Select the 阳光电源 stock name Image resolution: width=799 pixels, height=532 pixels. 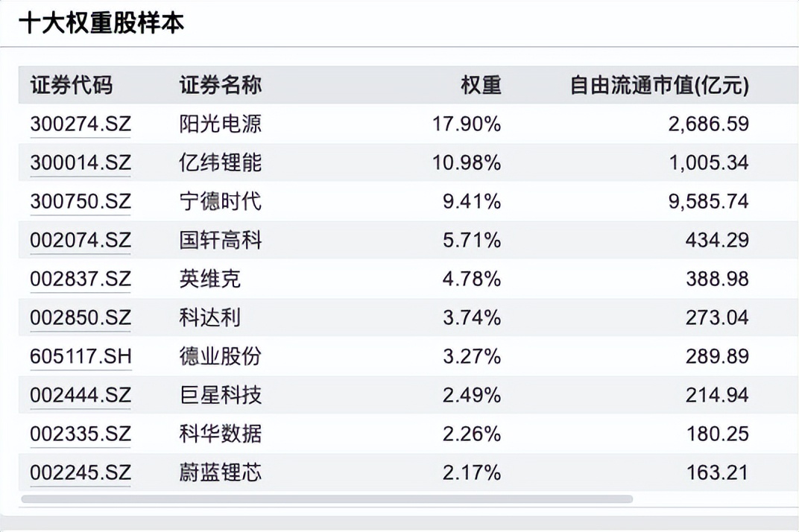tap(221, 124)
